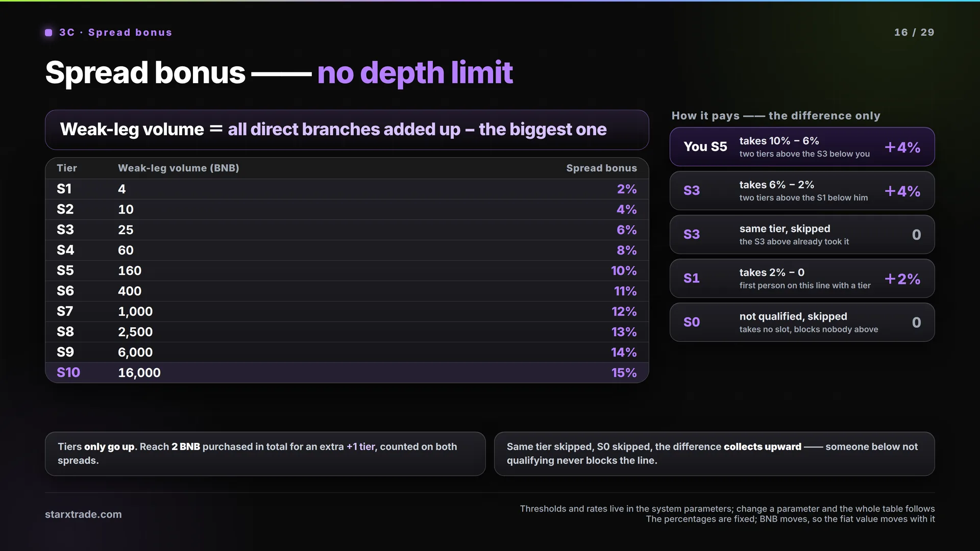Click the volume '1,000' in row S7
Screen dimensions: 980x551
coord(135,311)
